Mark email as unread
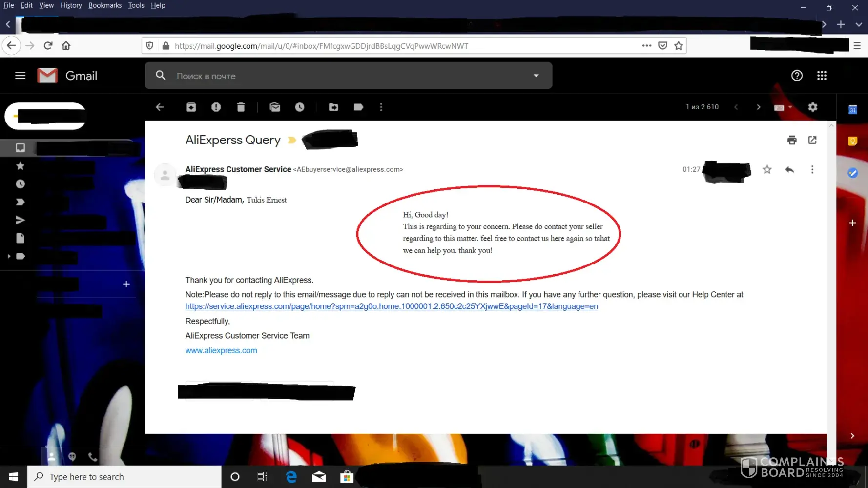The image size is (868, 488). click(275, 107)
